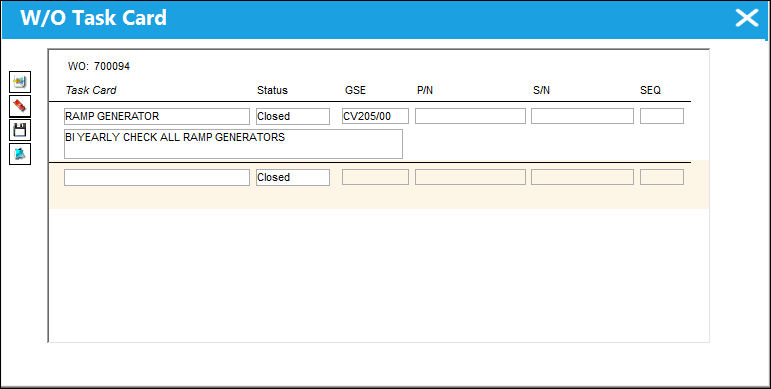Click the GSE column header
This screenshot has height=389, width=771.
click(356, 90)
